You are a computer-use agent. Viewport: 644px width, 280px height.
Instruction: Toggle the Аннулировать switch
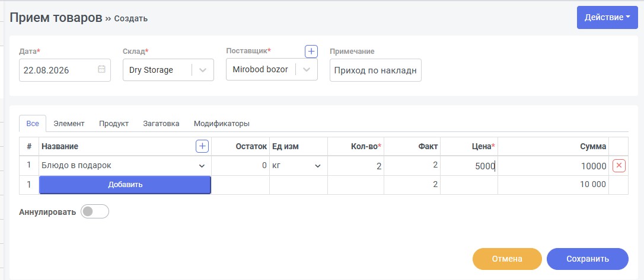[95, 211]
